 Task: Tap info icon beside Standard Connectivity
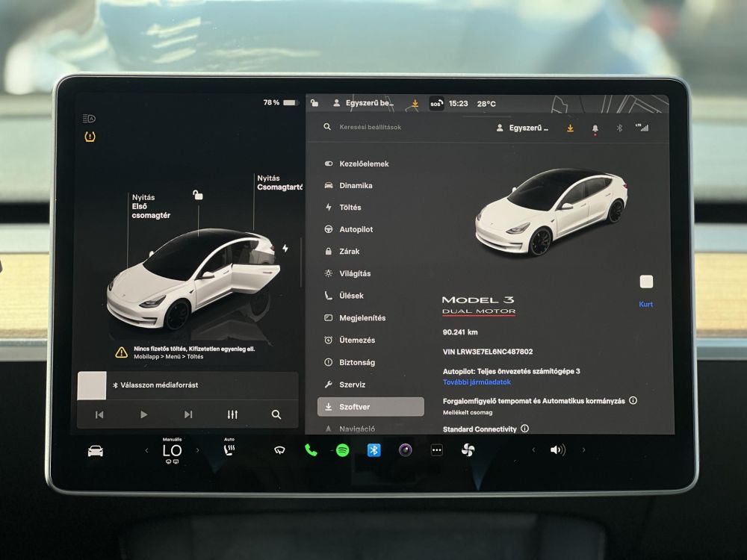point(524,429)
